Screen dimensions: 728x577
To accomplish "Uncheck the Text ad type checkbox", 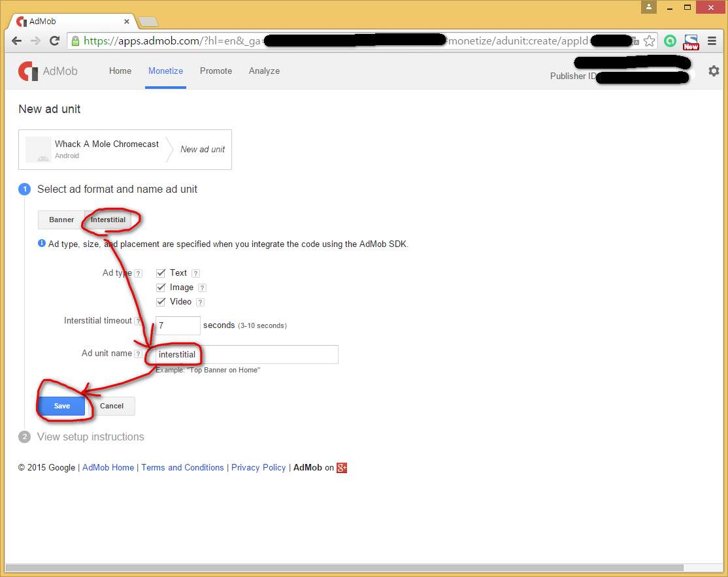I will click(x=161, y=273).
